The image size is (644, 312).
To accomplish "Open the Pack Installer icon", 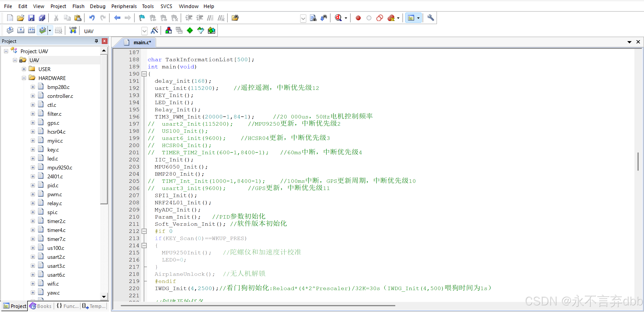I will pos(212,30).
